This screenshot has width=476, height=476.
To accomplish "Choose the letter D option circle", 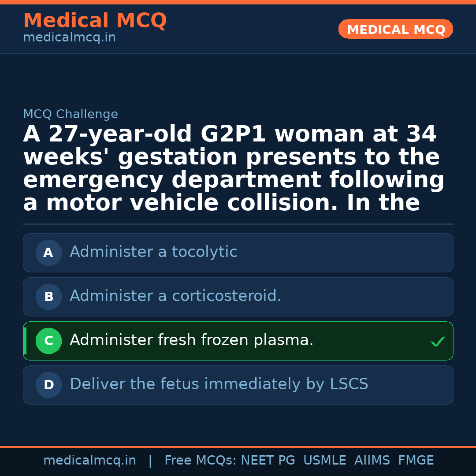I will 48,385.
